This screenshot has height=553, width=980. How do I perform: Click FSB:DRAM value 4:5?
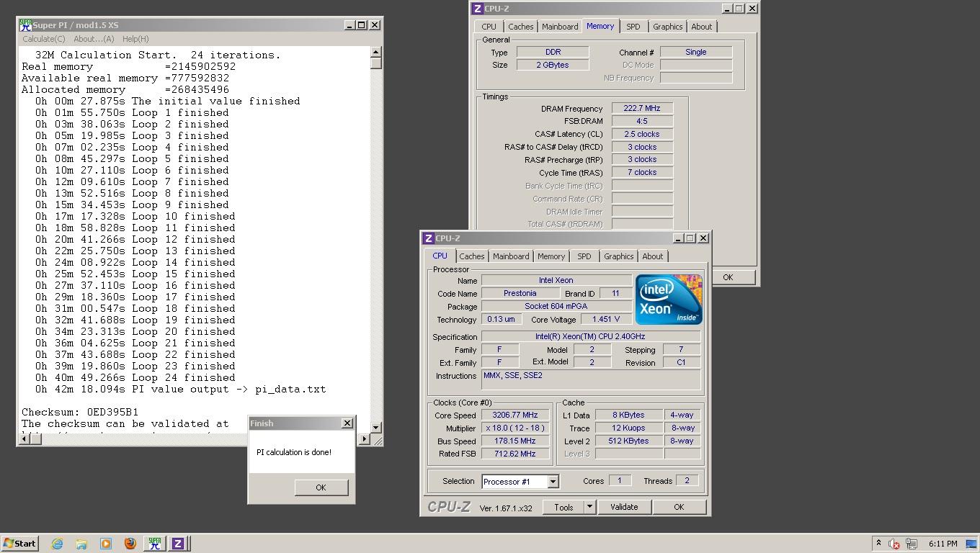642,121
